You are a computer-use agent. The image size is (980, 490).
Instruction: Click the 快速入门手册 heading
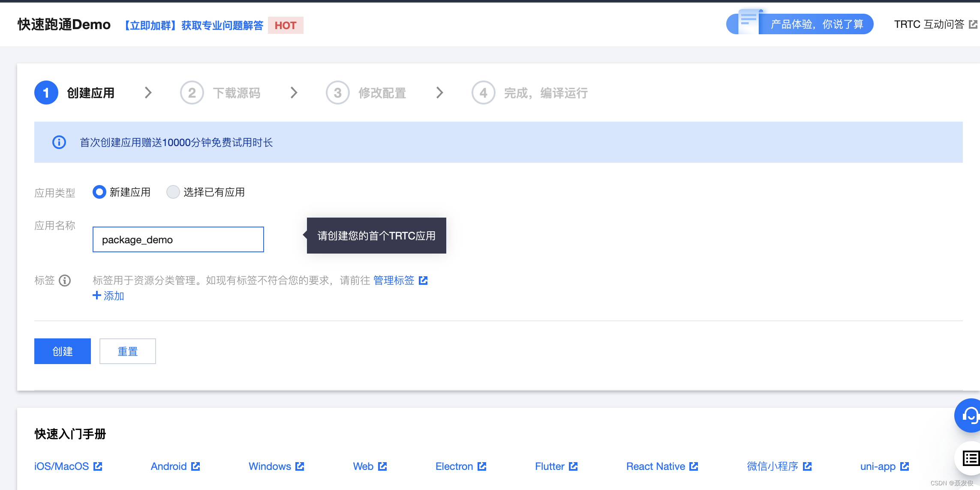point(70,434)
